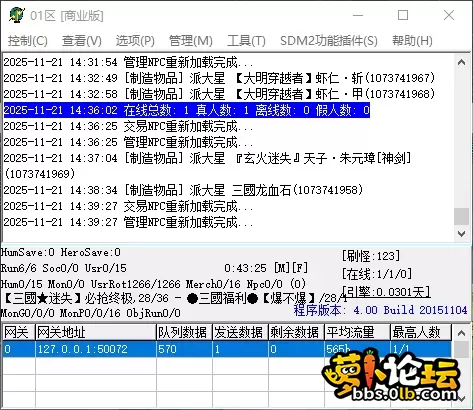Open the 工具(T) menu

[246, 41]
